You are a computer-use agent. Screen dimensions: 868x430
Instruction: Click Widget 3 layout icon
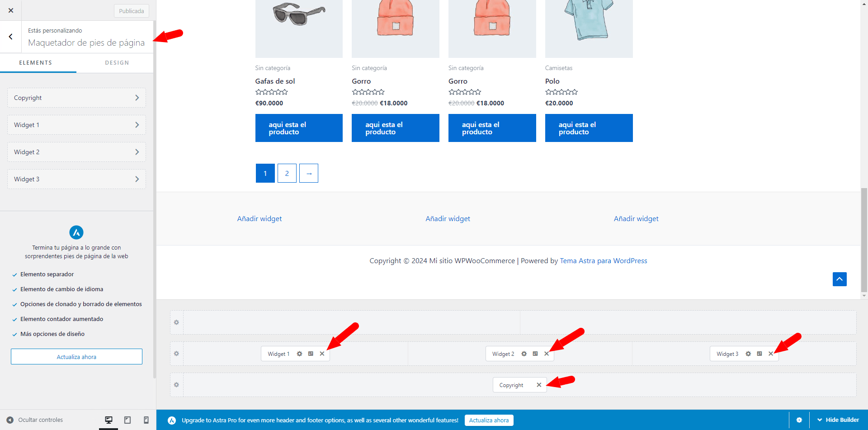coord(759,354)
